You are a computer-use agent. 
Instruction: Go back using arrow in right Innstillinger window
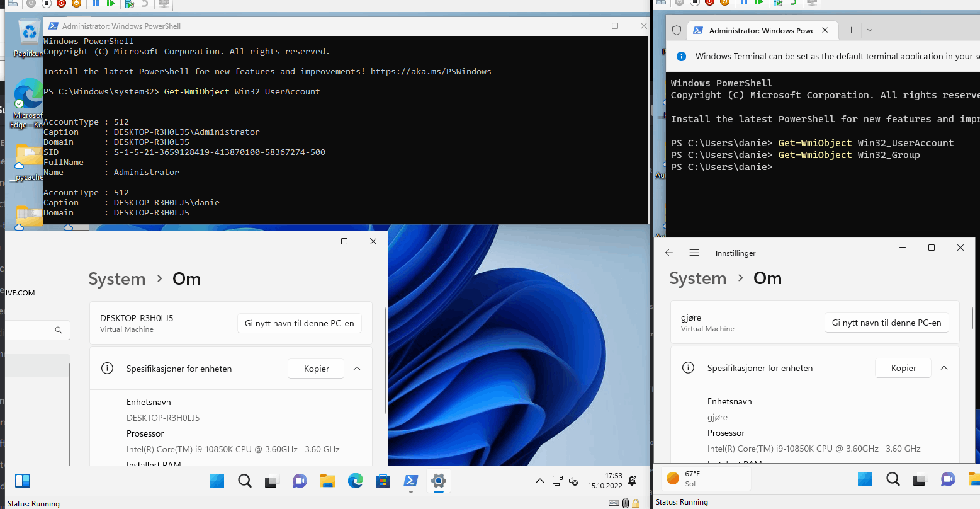coord(669,253)
